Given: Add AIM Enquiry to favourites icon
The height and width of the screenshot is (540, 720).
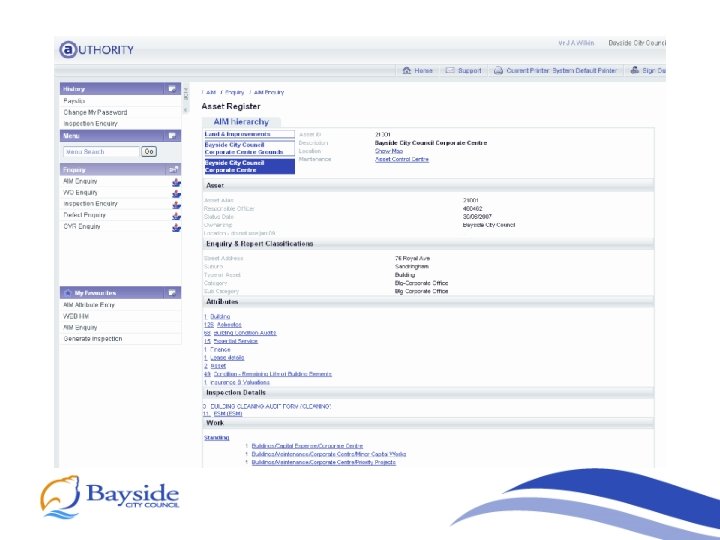Looking at the screenshot, I should tap(176, 183).
